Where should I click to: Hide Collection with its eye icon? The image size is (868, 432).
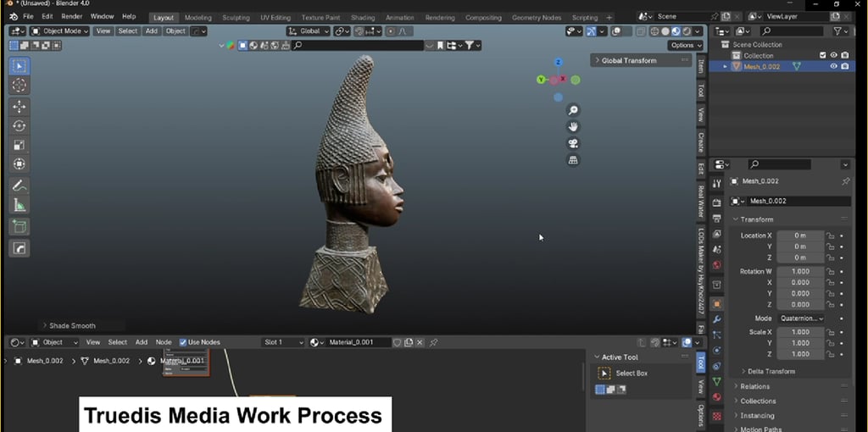click(x=834, y=55)
